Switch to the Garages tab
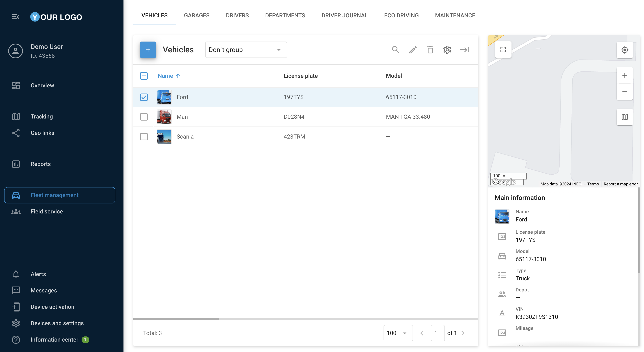The height and width of the screenshot is (352, 644). pyautogui.click(x=196, y=16)
